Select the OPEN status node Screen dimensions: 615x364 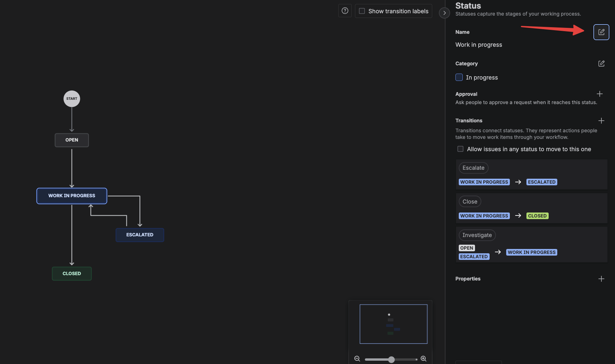point(72,140)
